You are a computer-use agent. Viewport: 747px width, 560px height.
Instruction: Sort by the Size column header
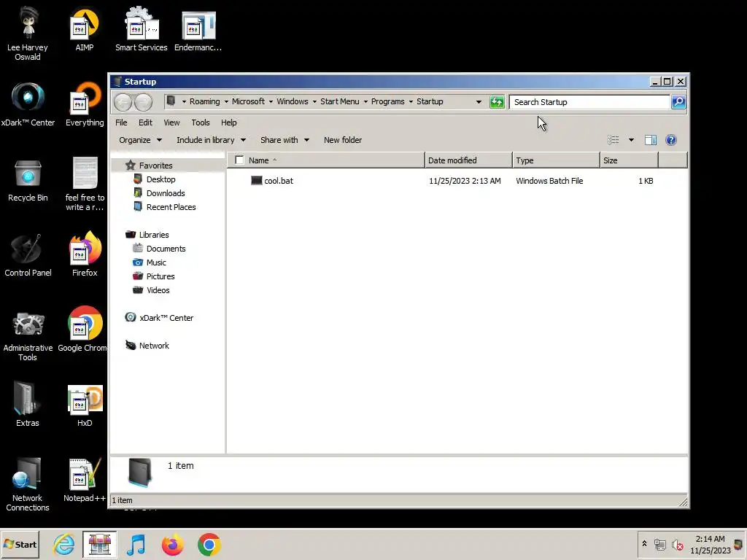point(630,160)
